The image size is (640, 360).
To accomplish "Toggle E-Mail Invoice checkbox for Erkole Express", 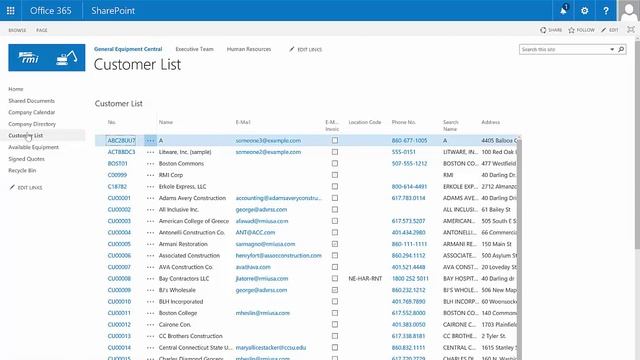I will click(x=335, y=187).
